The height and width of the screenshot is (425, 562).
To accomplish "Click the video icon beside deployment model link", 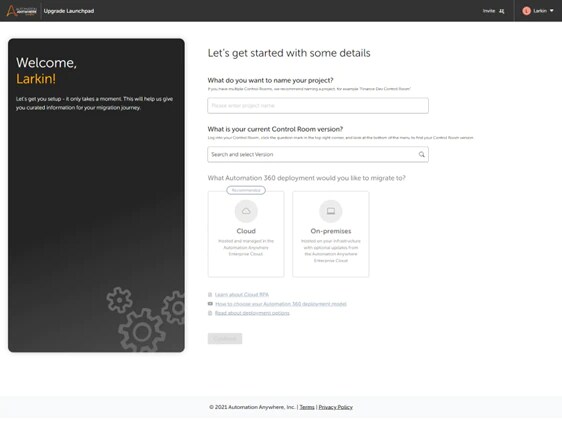I will pyautogui.click(x=210, y=304).
